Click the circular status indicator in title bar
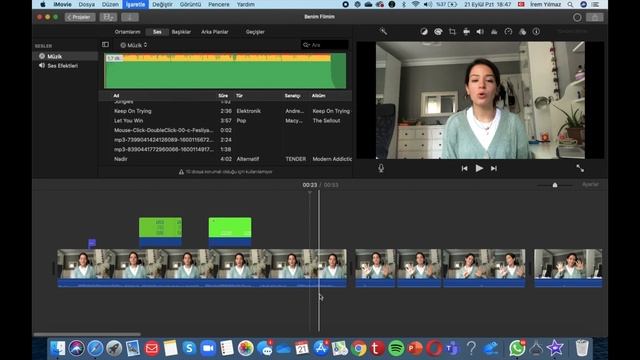Screen dimensions: 640x360 pos(577,17)
